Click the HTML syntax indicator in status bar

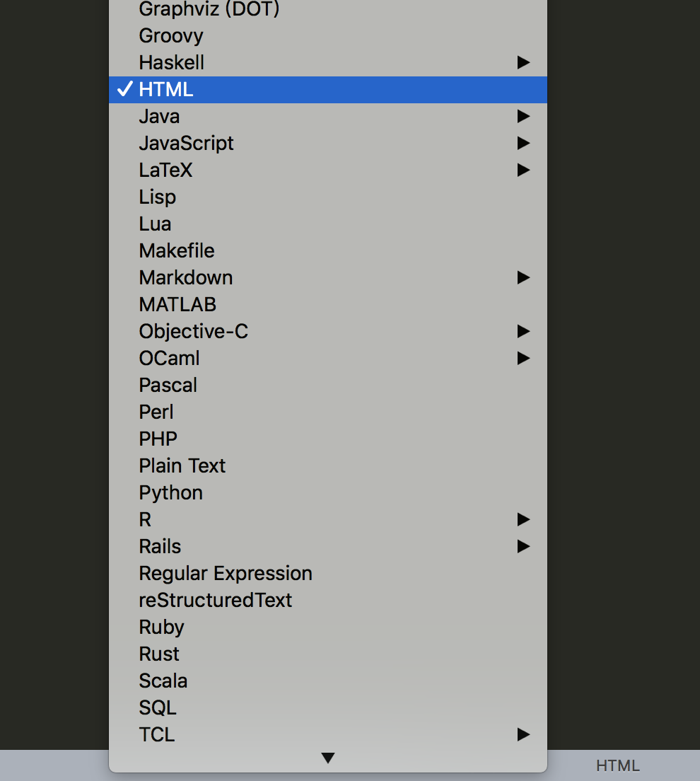[617, 765]
